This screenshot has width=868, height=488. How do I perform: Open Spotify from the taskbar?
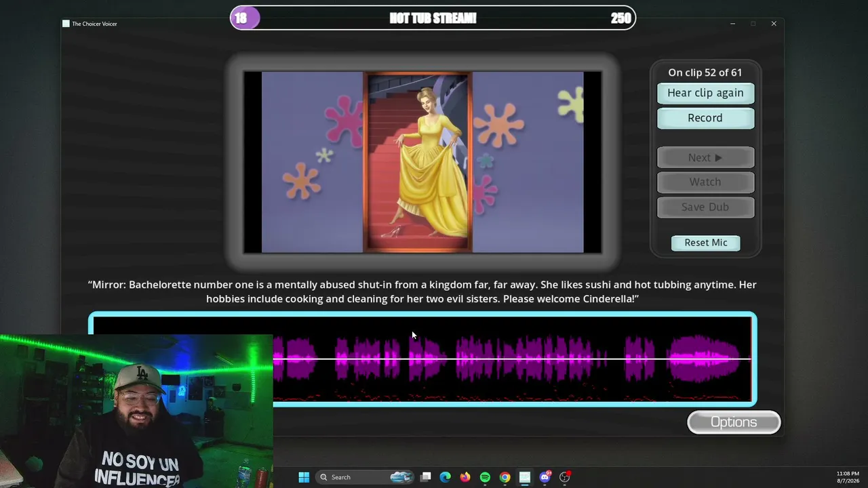[485, 477]
